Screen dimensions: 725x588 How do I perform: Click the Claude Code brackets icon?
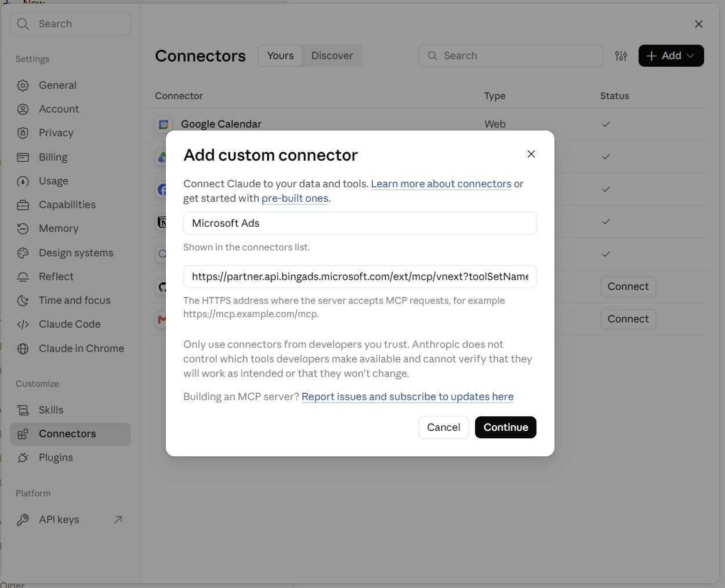[23, 324]
